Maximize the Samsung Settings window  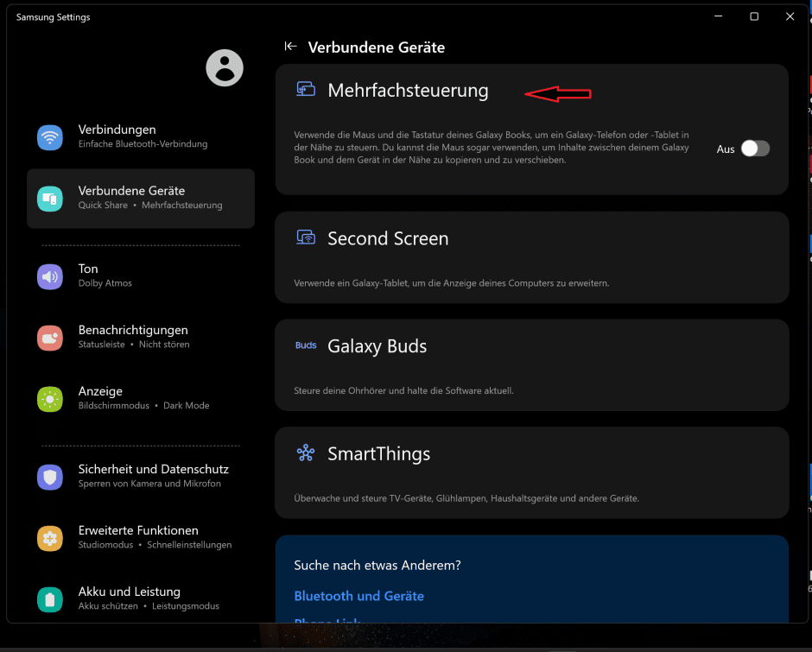754,16
